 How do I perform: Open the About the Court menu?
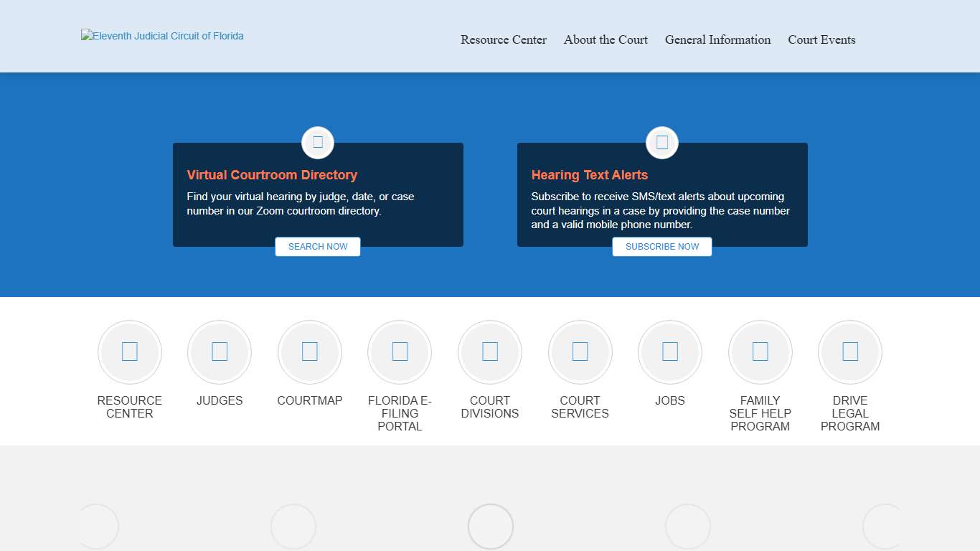coord(606,40)
